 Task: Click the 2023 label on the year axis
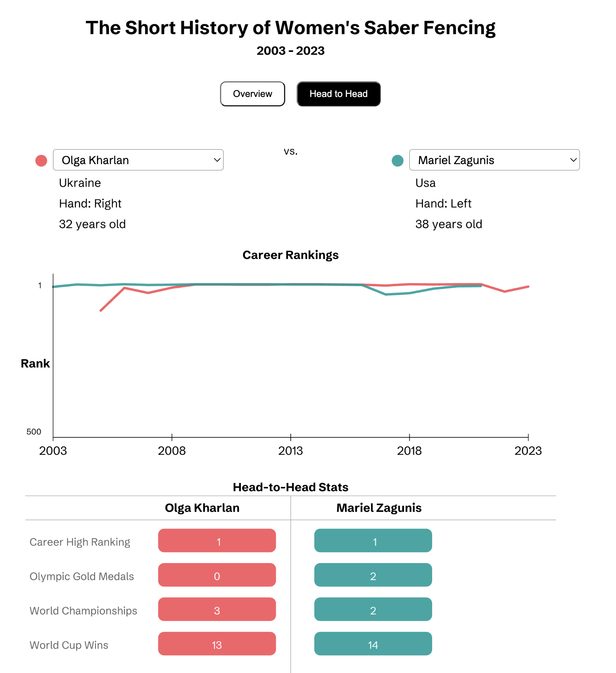pos(528,451)
